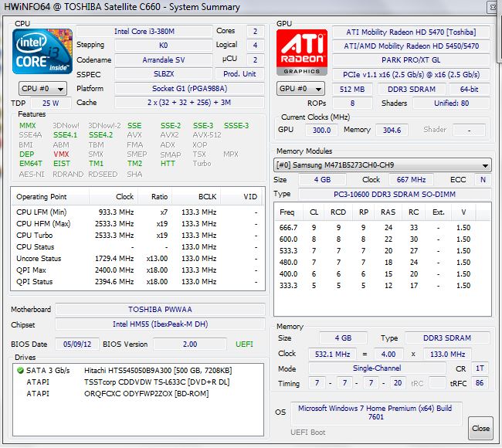Click the memory clock 532.1 MHz field
This screenshot has height=448, width=502.
pyautogui.click(x=332, y=355)
